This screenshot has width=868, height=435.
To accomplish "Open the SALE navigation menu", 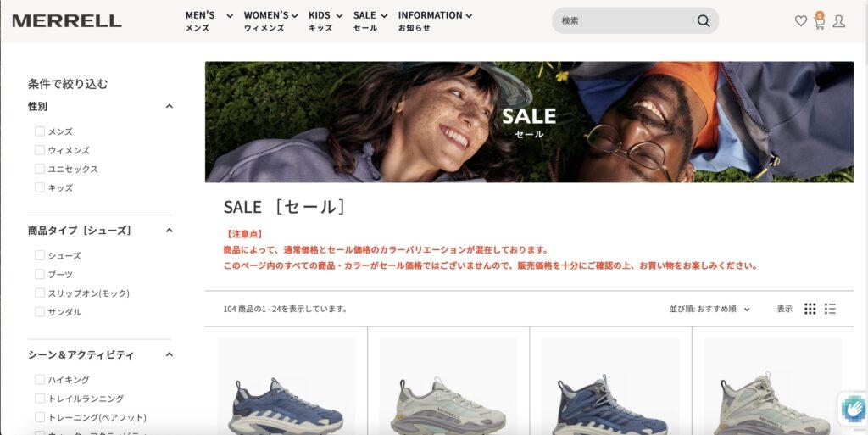I will (x=370, y=21).
